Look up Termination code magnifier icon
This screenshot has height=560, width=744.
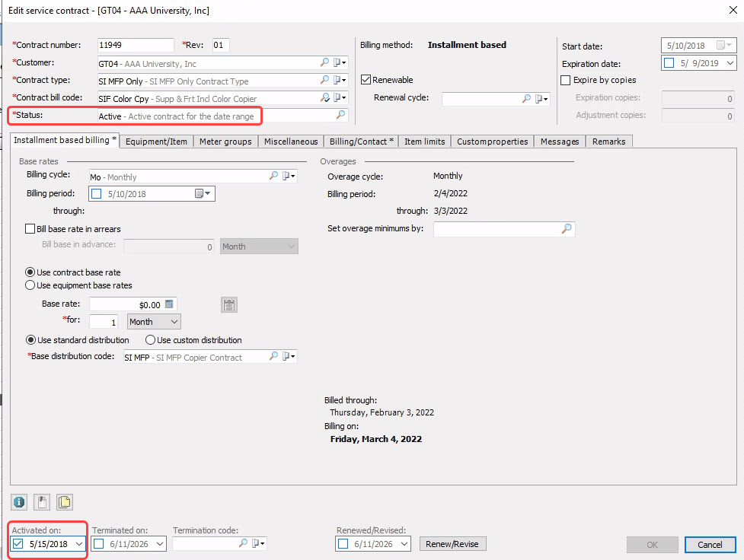(x=243, y=543)
